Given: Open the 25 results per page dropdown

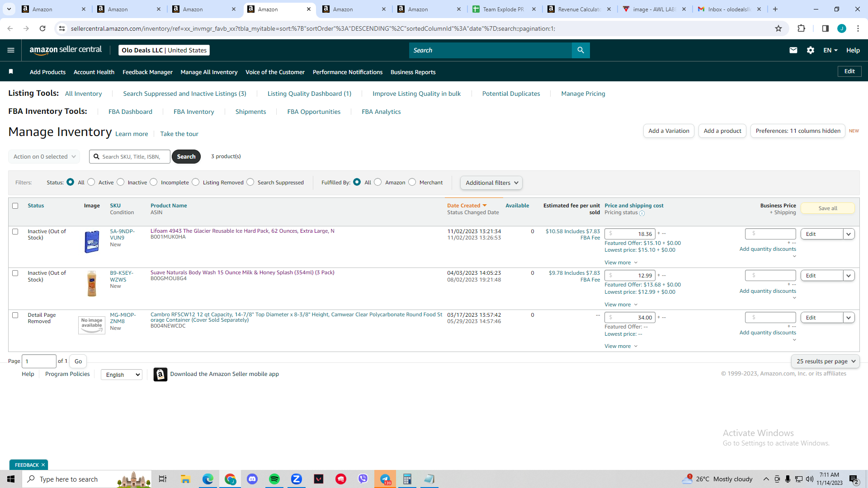Looking at the screenshot, I should coord(826,361).
